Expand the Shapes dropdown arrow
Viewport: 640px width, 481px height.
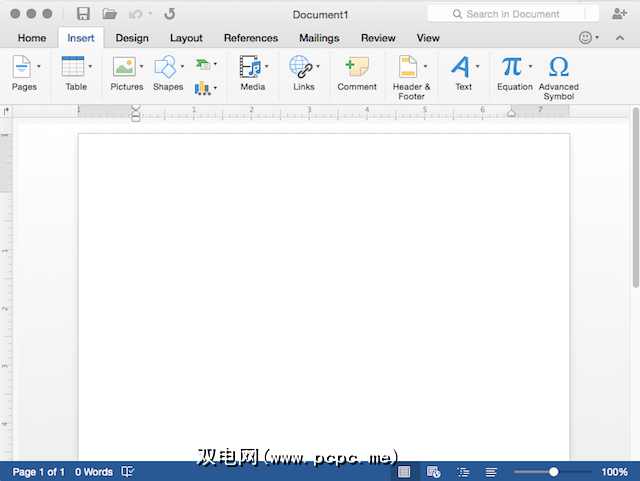[182, 66]
